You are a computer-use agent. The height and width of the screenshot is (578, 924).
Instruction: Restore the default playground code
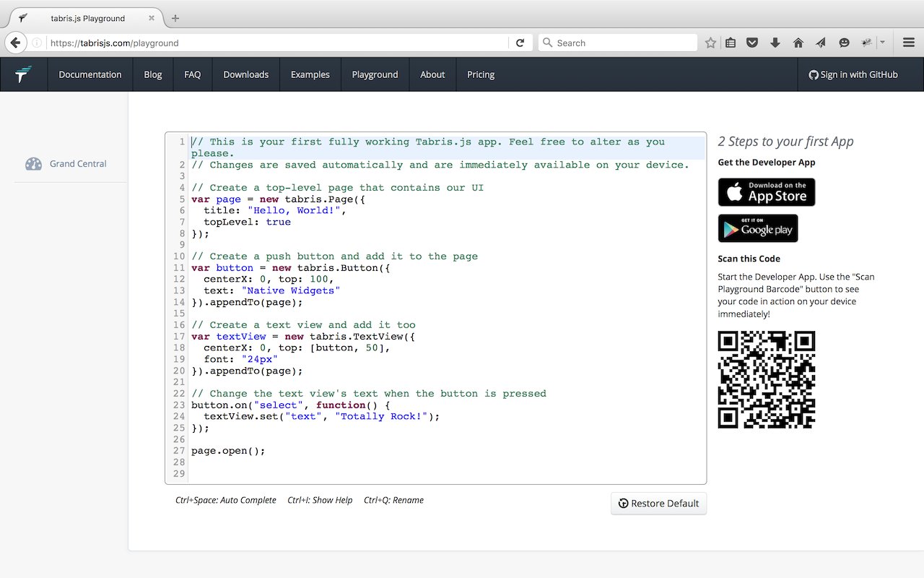pyautogui.click(x=659, y=504)
